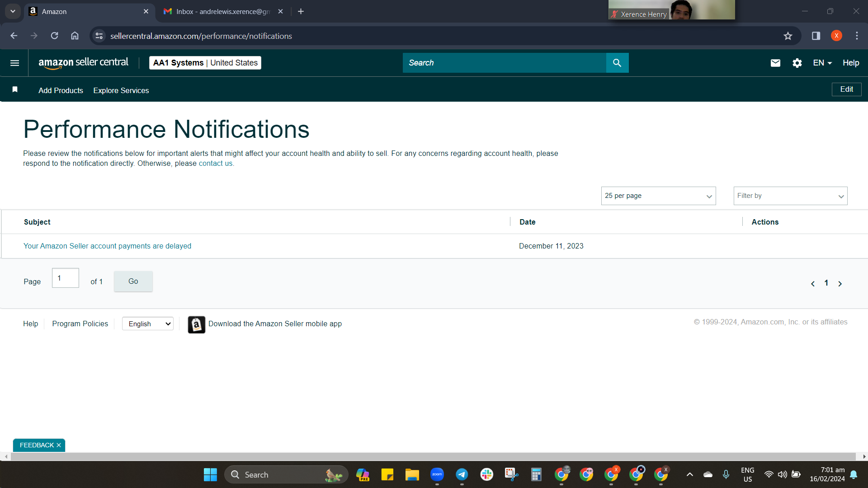The height and width of the screenshot is (488, 868).
Task: Open Program Policies in the footer
Action: click(80, 324)
